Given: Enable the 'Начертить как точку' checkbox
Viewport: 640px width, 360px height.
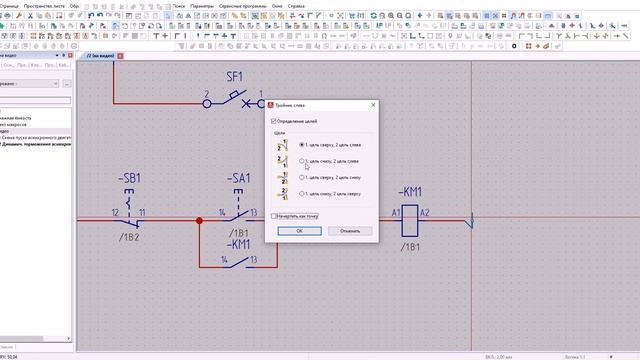Looking at the screenshot, I should (273, 216).
